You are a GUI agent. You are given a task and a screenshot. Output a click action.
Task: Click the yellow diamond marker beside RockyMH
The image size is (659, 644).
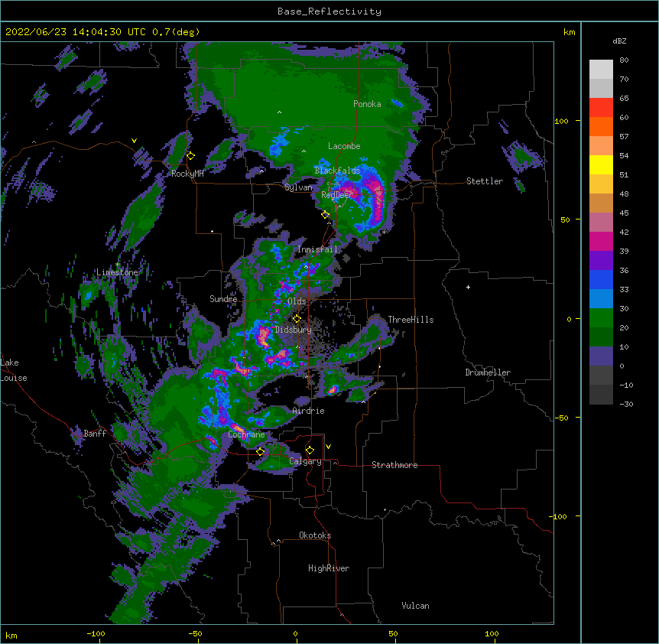coord(191,155)
